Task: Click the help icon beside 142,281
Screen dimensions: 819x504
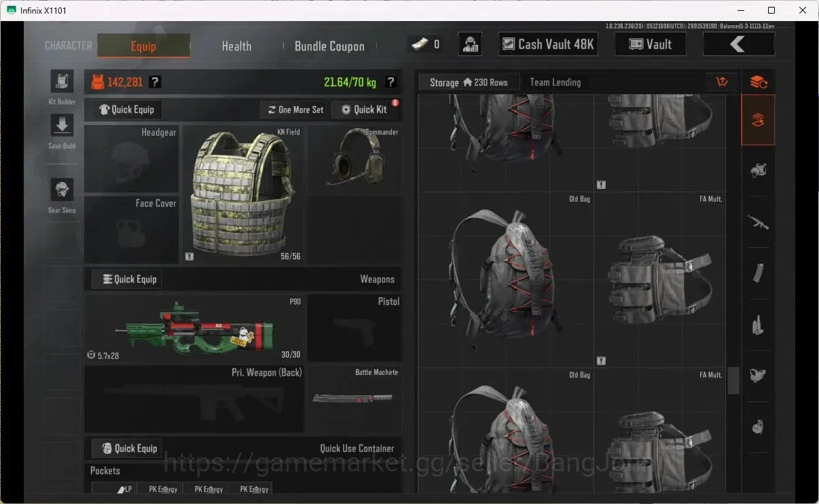Action: (155, 82)
